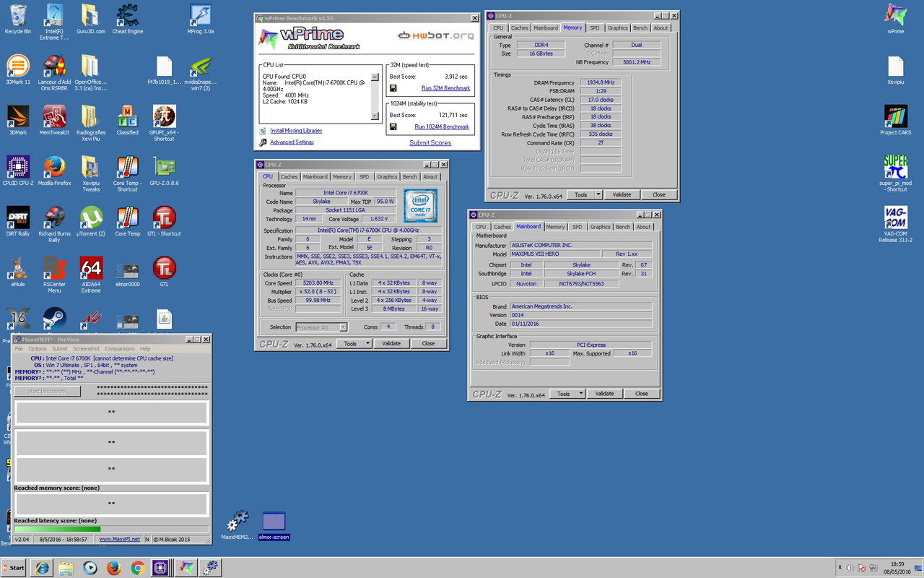
Task: Open the Guru3D.com folder icon
Action: (x=90, y=20)
